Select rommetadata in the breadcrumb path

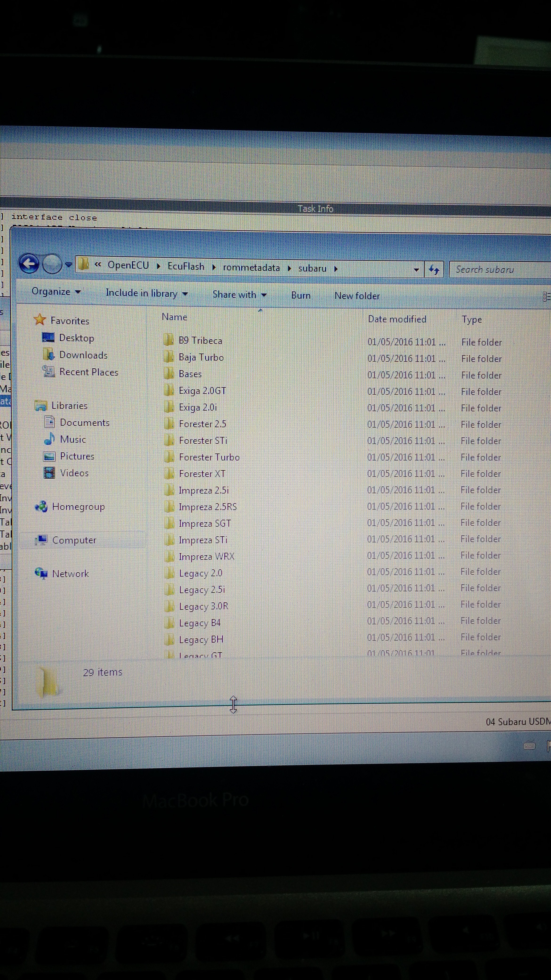[x=251, y=267]
